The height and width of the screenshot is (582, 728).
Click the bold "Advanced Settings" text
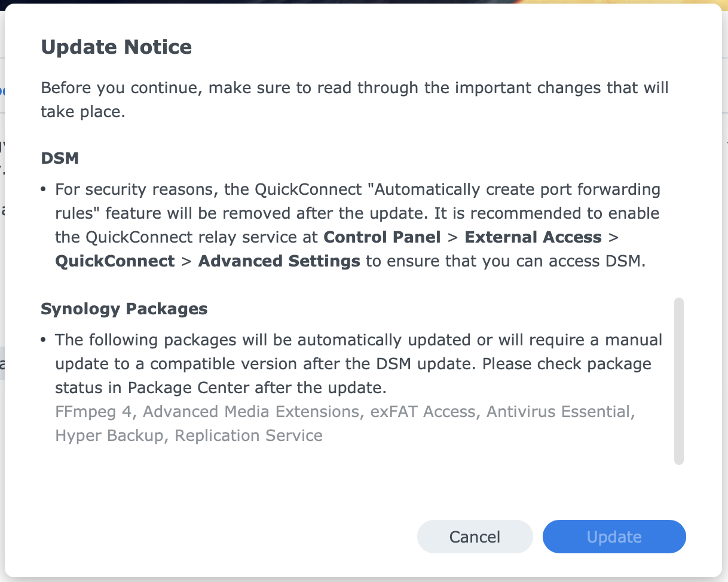coord(279,261)
